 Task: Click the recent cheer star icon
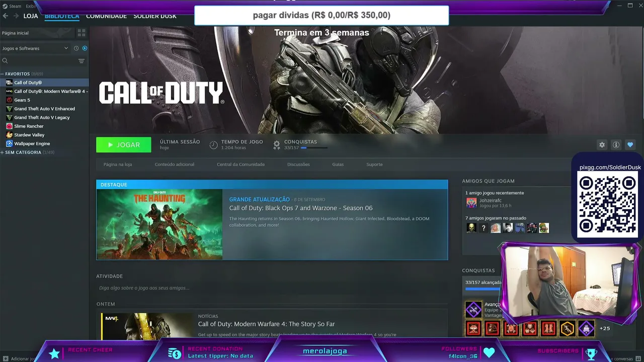(x=54, y=354)
